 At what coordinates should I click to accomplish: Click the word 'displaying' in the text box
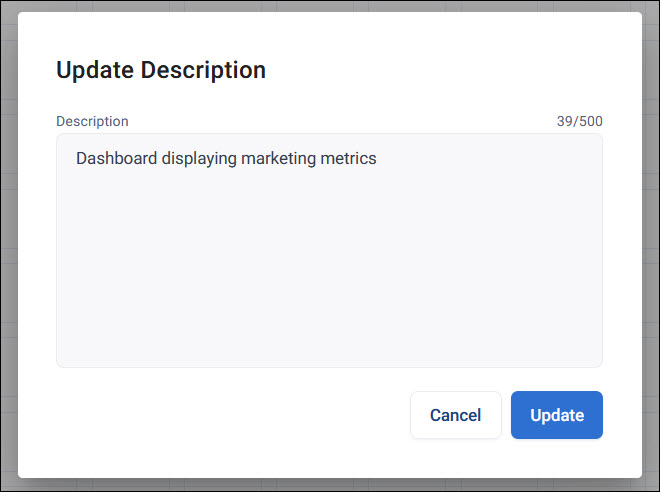tap(199, 159)
